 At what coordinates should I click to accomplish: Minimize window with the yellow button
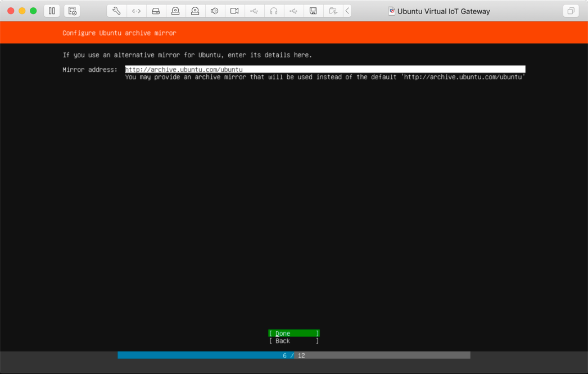coord(22,11)
